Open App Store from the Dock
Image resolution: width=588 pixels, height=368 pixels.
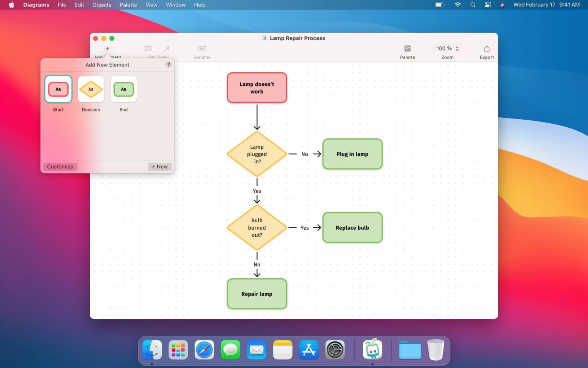309,350
